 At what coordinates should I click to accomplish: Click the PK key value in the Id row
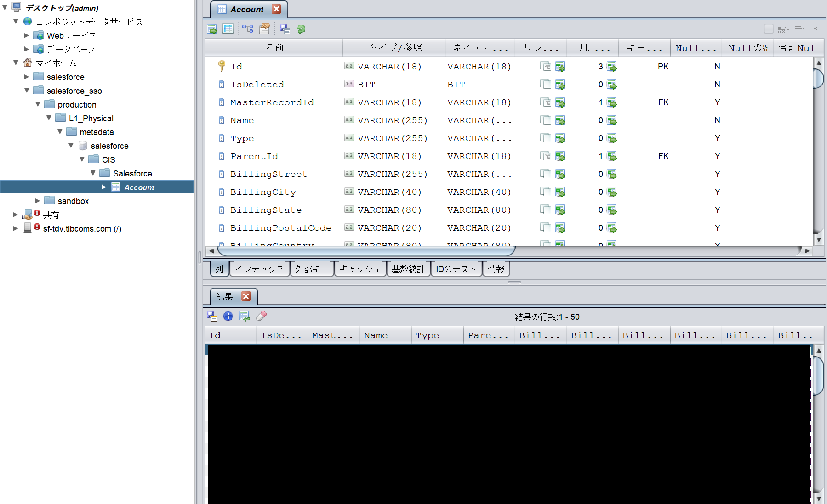coord(663,67)
